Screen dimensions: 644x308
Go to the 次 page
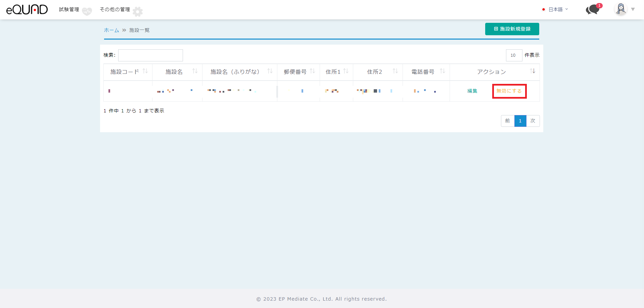(x=533, y=121)
